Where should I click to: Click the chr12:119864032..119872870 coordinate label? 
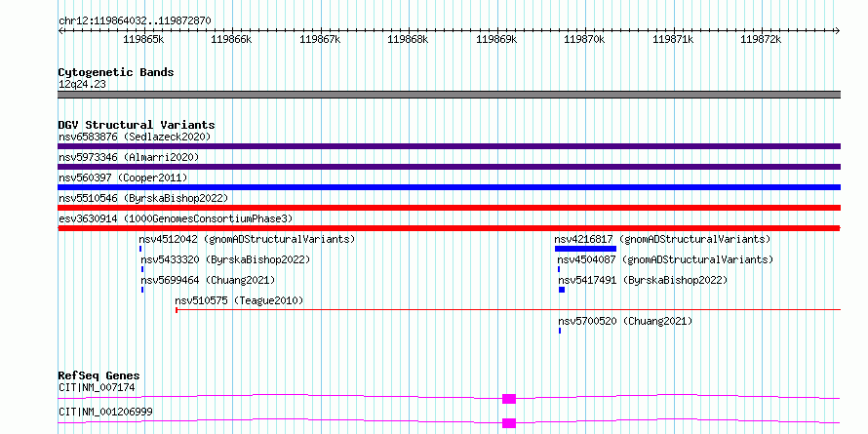coord(135,21)
